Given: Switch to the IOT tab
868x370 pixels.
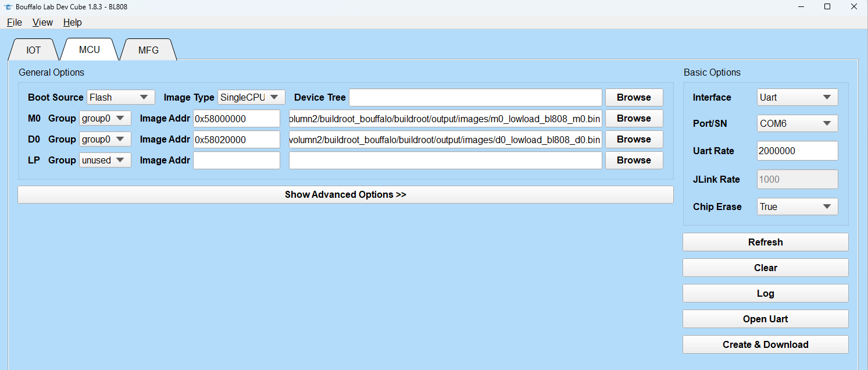Looking at the screenshot, I should 34,50.
